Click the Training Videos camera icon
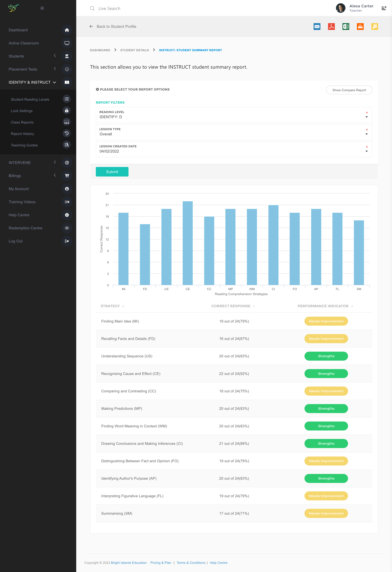This screenshot has height=572, width=392. (x=67, y=202)
